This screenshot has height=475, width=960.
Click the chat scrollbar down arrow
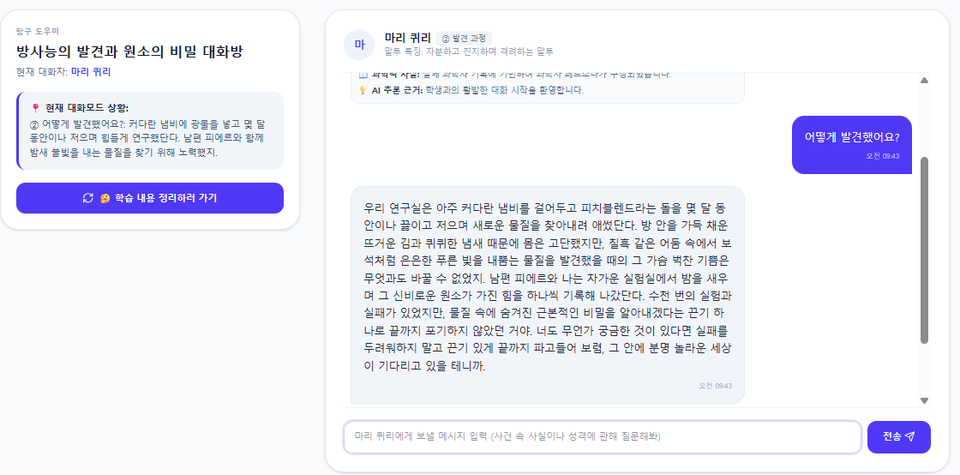924,400
